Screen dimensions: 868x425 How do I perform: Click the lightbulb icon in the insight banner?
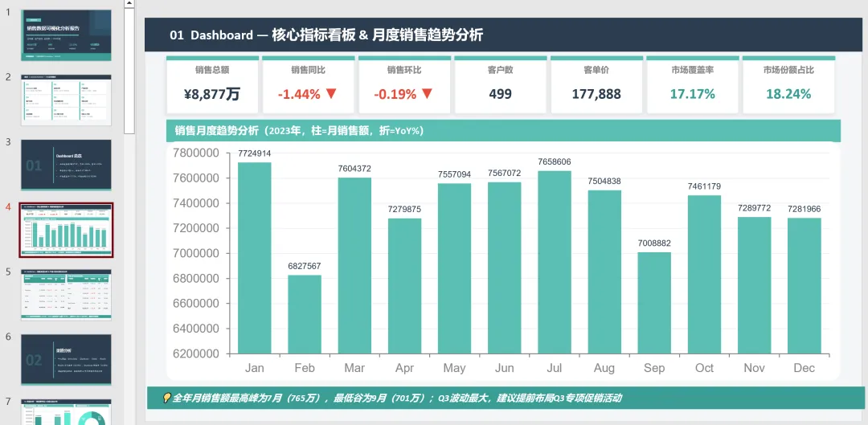pyautogui.click(x=166, y=398)
